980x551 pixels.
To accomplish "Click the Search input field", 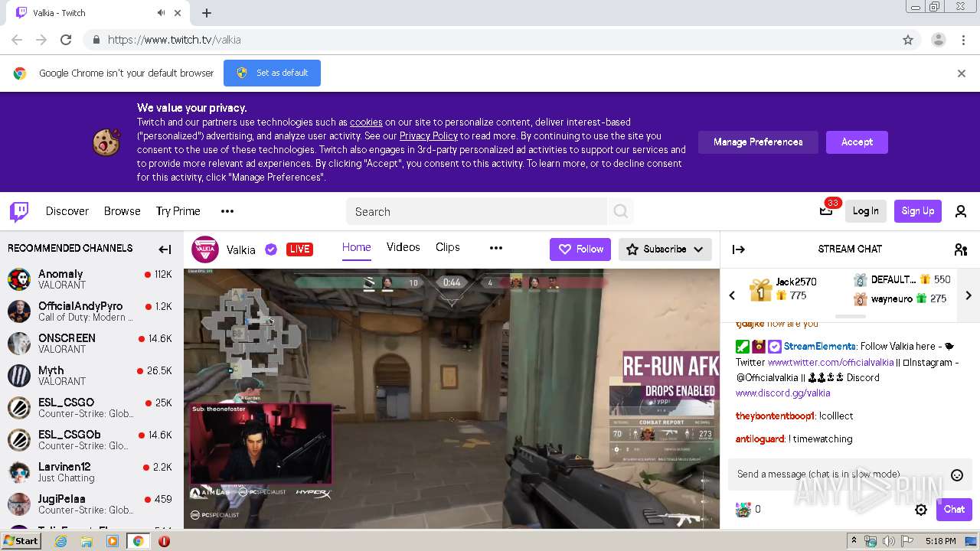I will point(476,211).
